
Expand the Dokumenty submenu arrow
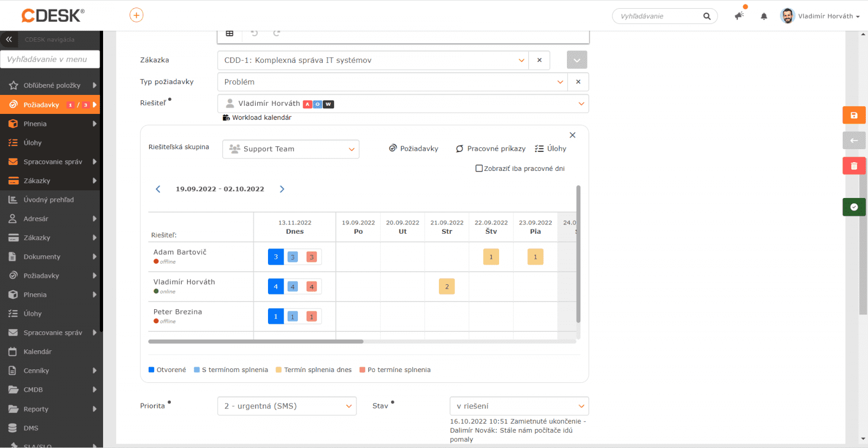click(x=94, y=257)
